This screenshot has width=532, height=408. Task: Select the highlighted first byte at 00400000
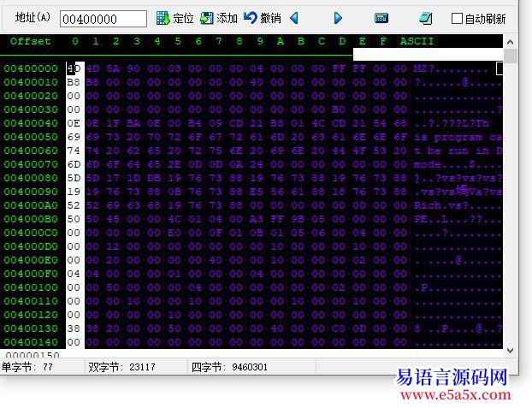(x=74, y=68)
